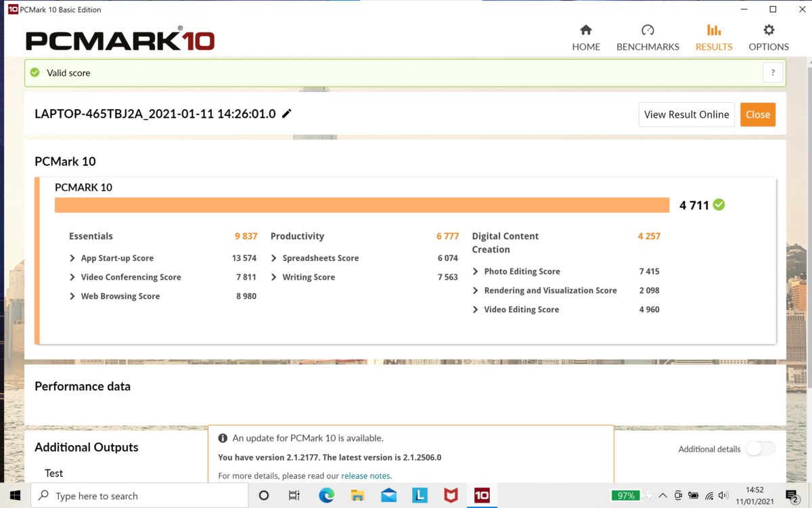
Task: Click the Digital Content Creation score 4 257
Action: pyautogui.click(x=649, y=236)
